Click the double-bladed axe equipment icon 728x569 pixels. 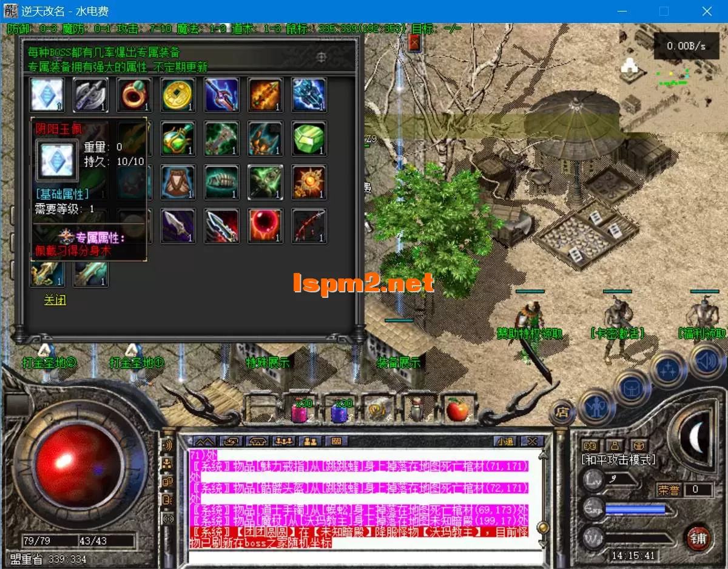tap(91, 95)
